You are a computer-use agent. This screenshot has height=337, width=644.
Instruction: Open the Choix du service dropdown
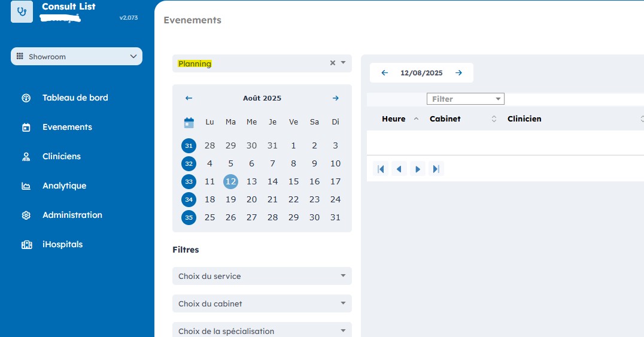[262, 276]
